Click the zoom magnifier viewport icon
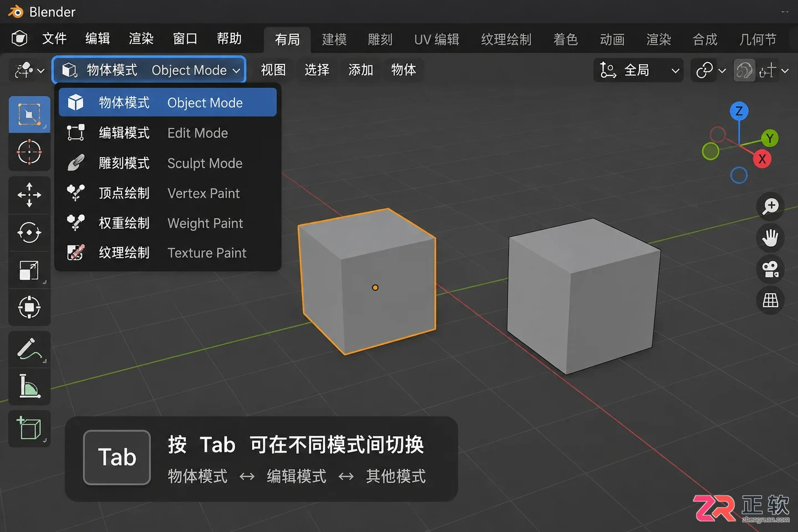 770,206
